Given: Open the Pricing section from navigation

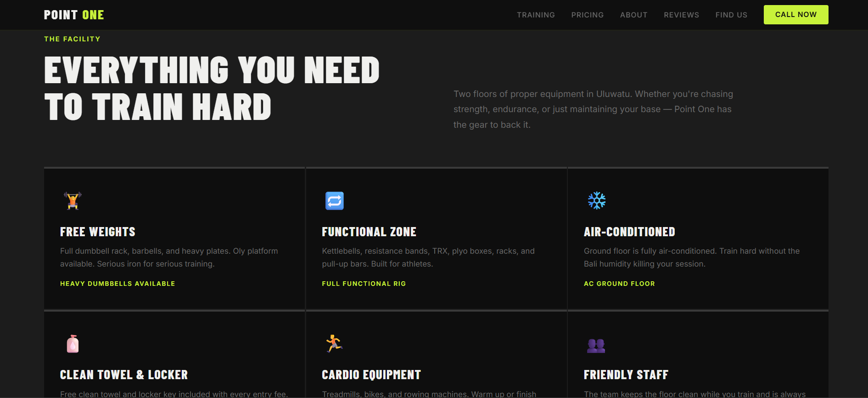Looking at the screenshot, I should tap(588, 15).
